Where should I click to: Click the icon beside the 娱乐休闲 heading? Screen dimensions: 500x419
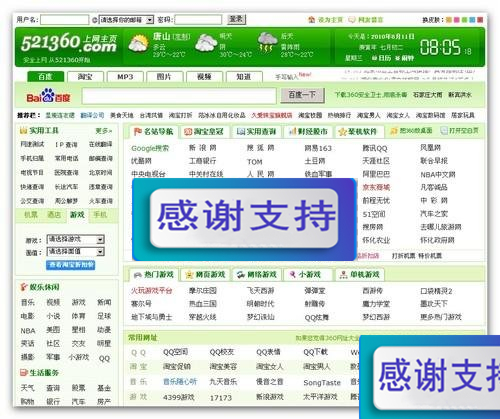click(24, 287)
